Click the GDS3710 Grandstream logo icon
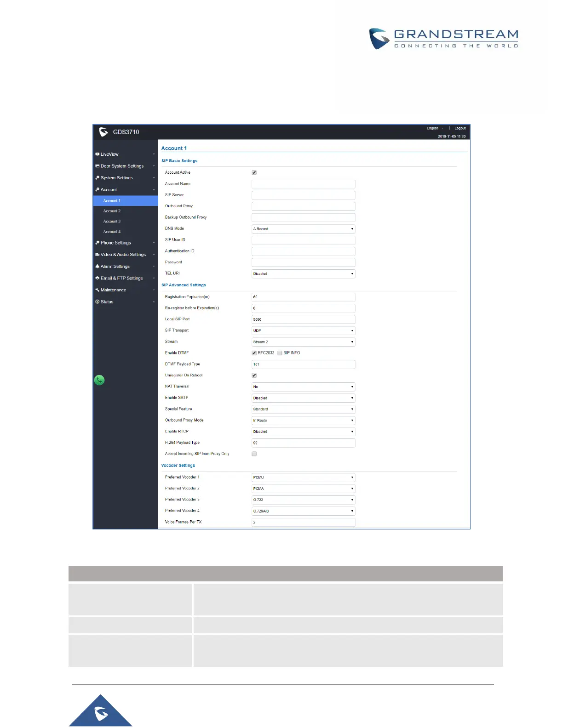 coord(103,132)
